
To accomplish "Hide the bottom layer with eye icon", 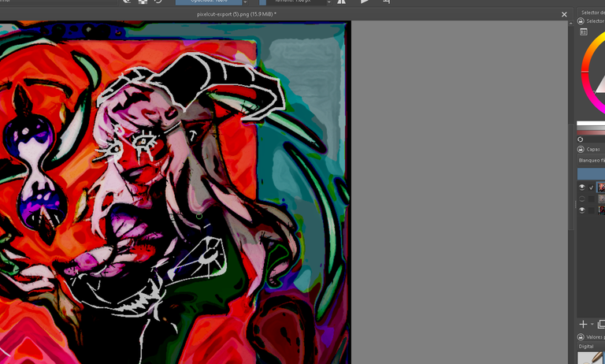I will [582, 210].
